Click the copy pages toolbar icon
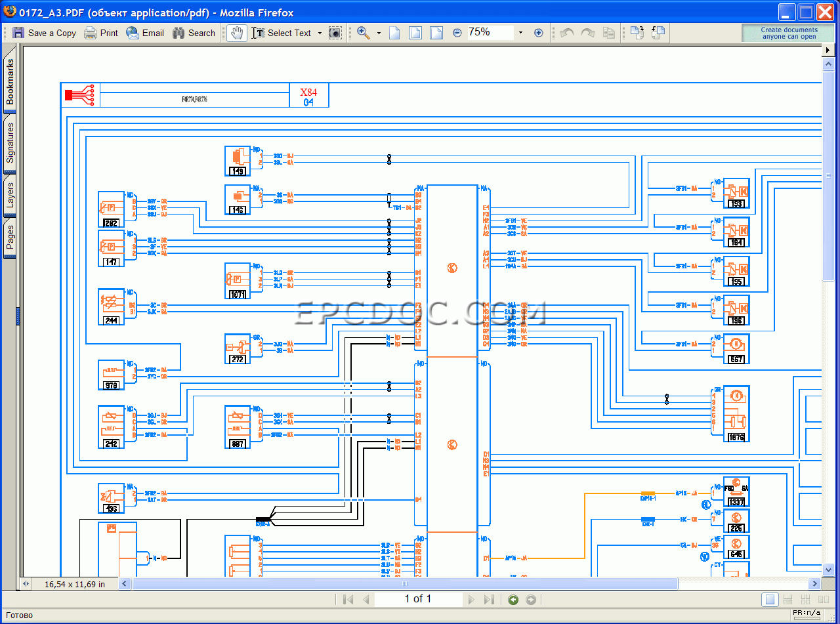The width and height of the screenshot is (840, 624). (609, 33)
